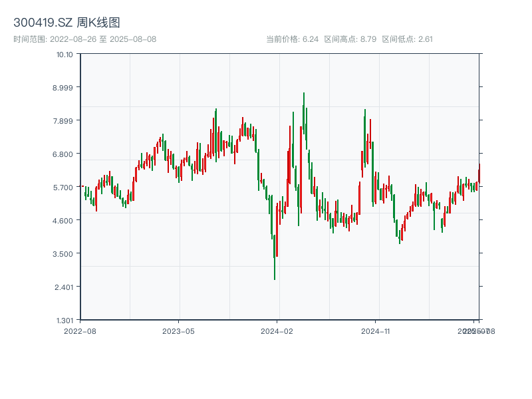This screenshot has width=532, height=399.
Task: Click the 2024-02 x-axis date marker
Action: pos(277,331)
